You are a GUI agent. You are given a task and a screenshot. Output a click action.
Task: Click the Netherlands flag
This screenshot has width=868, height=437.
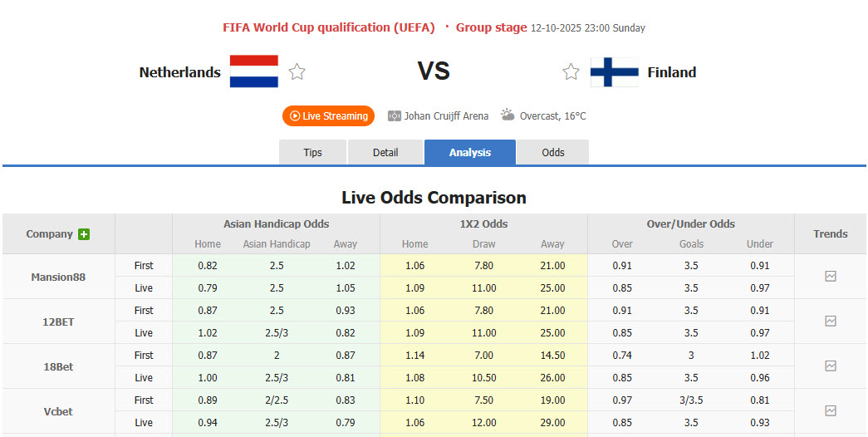(x=254, y=72)
